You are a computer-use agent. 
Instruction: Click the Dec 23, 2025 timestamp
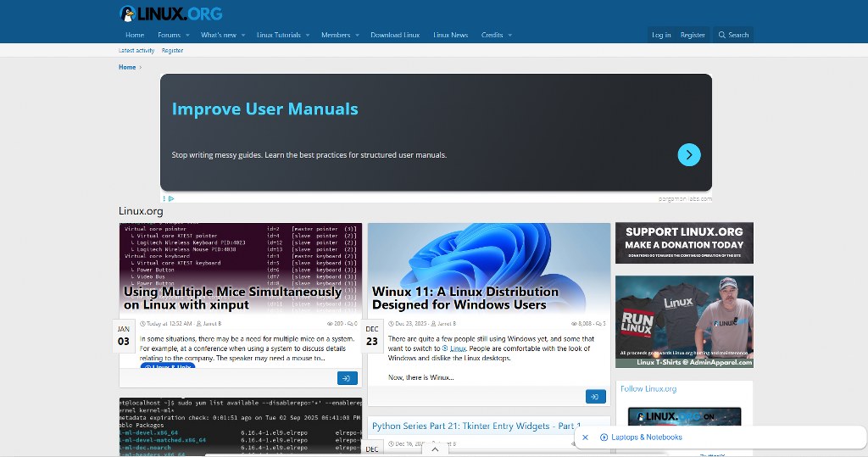coord(411,324)
